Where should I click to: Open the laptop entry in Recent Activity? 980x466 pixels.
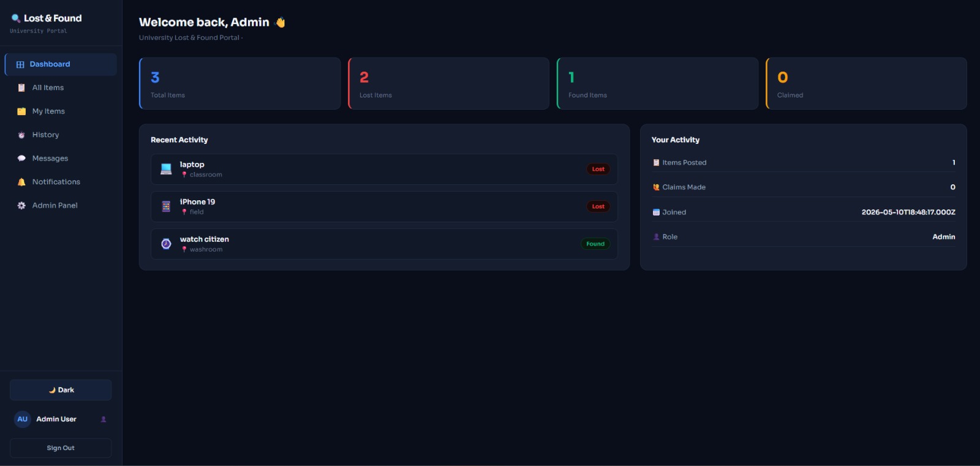384,169
